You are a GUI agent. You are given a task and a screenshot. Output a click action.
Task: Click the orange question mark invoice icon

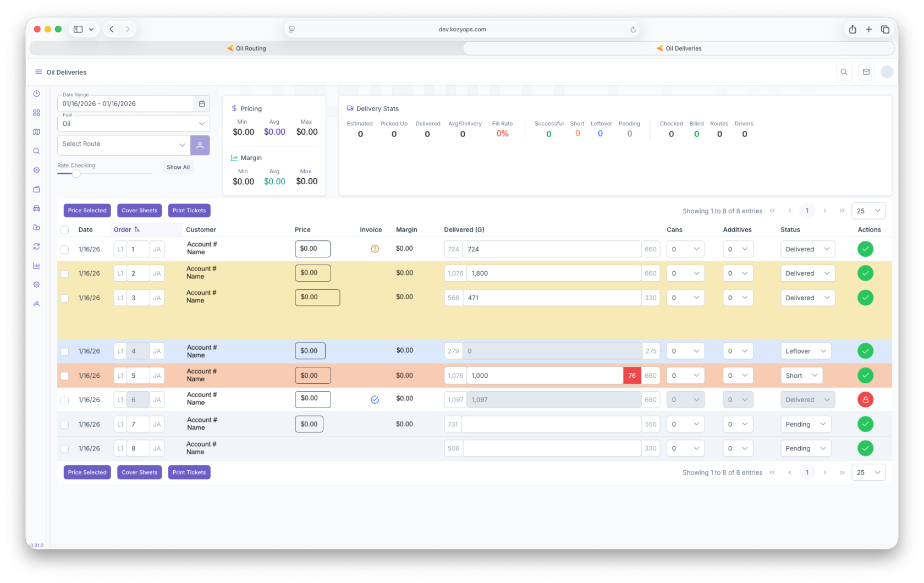pyautogui.click(x=375, y=249)
